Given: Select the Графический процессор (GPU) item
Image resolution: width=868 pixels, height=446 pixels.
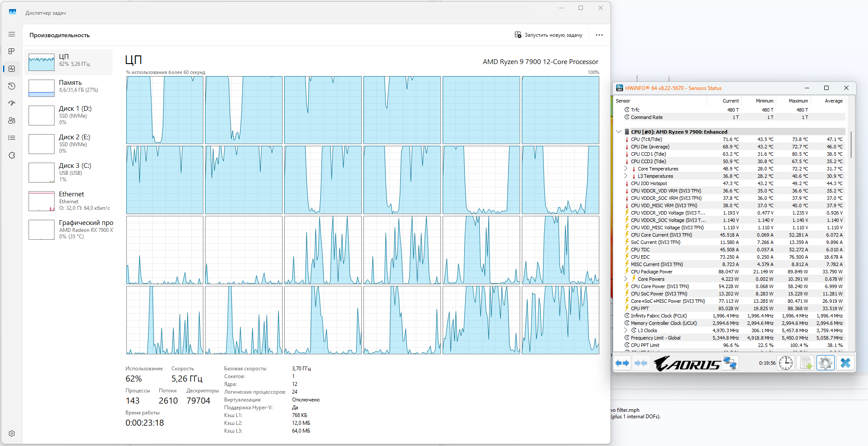Looking at the screenshot, I should 69,229.
